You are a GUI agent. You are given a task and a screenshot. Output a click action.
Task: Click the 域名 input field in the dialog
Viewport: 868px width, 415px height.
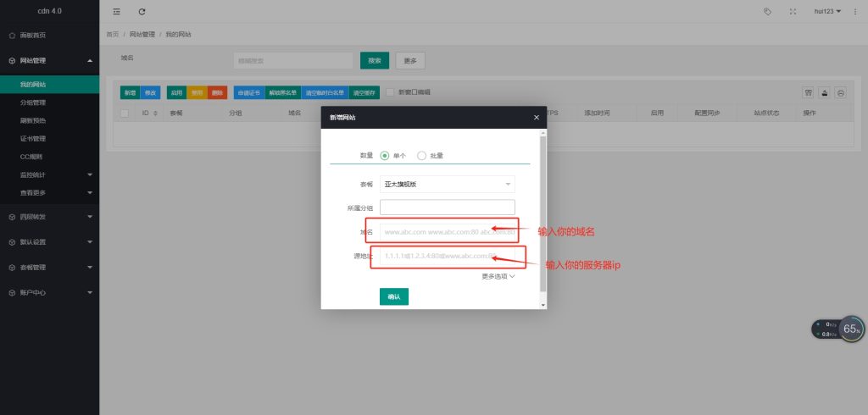point(447,230)
